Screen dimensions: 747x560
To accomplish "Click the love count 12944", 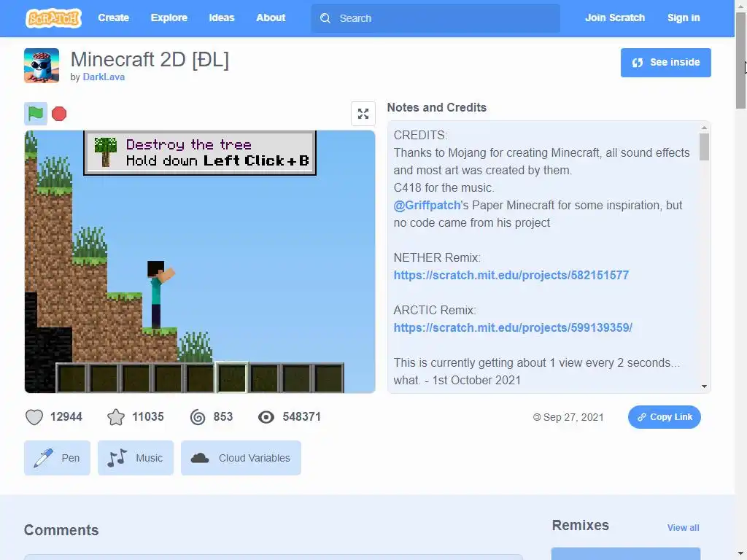I will (66, 416).
